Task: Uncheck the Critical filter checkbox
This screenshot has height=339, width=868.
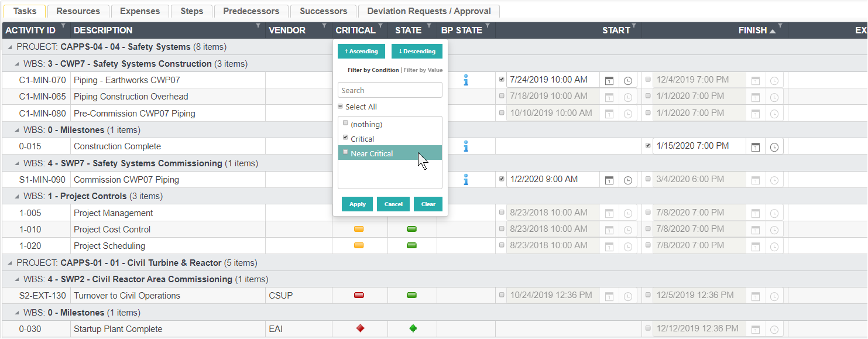Action: (345, 138)
